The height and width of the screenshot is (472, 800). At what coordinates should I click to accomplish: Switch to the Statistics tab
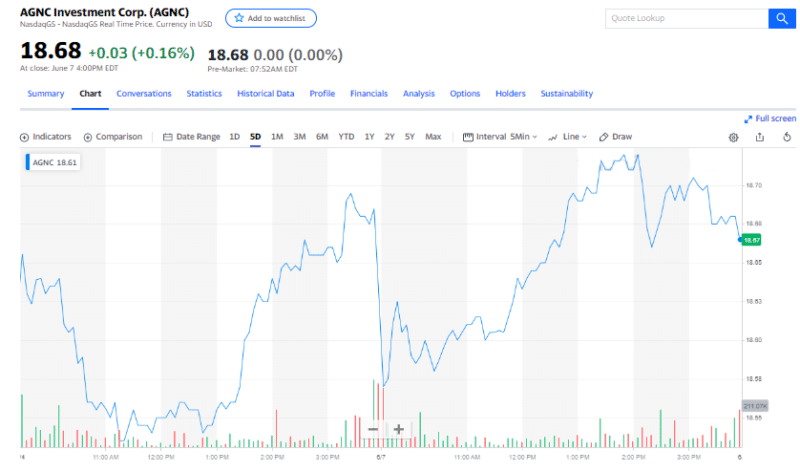204,94
